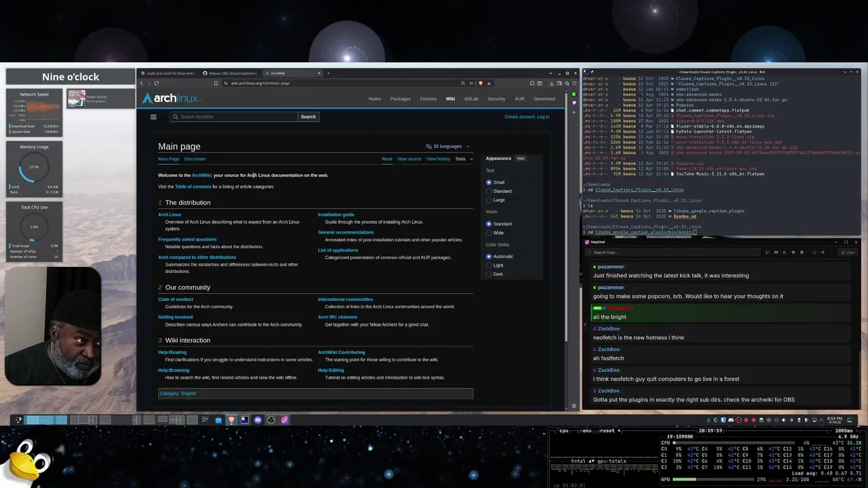Open new browser tab with plus
The width and height of the screenshot is (868, 488).
tap(328, 73)
